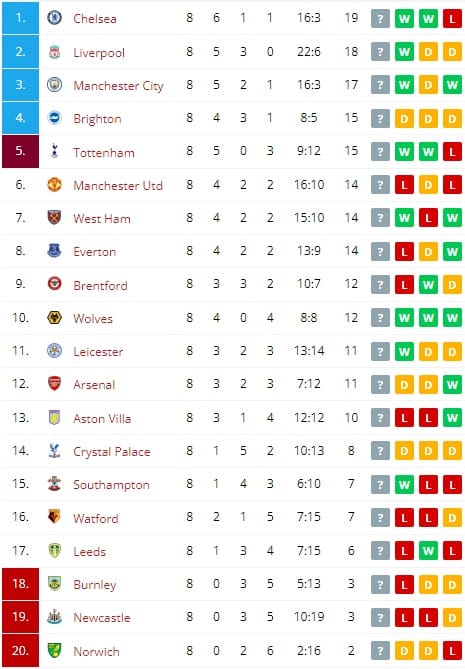Click the Liverpool club crest icon
The image size is (465, 669).
coord(54,52)
